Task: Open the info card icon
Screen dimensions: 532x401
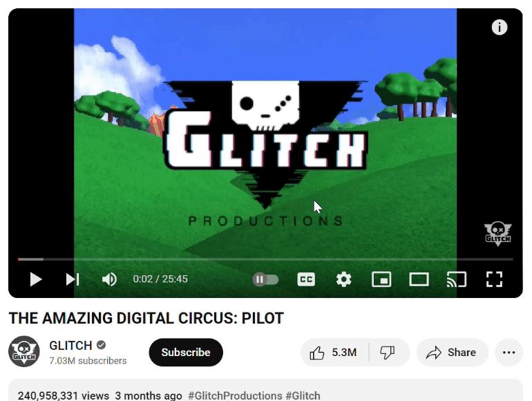Action: coord(500,27)
